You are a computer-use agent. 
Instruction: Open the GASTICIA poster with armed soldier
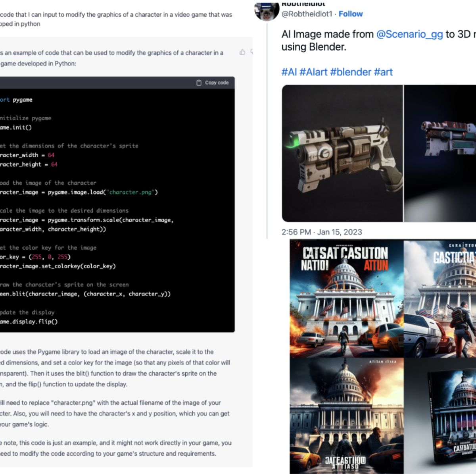(x=440, y=299)
